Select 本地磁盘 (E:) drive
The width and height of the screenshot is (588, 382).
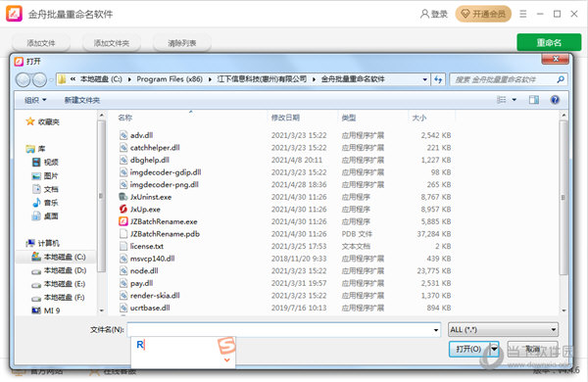coord(59,284)
